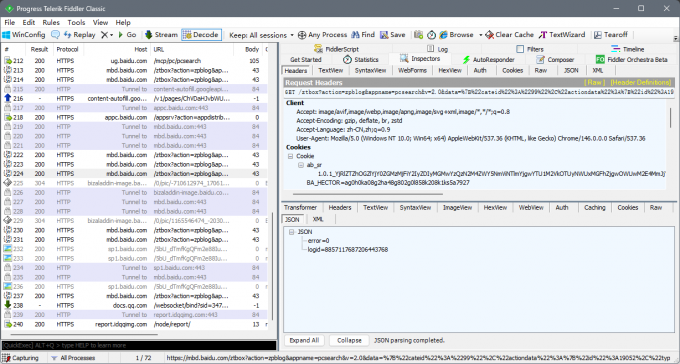Open the Browse dropdown arrow
680x364 pixels.
click(x=481, y=35)
